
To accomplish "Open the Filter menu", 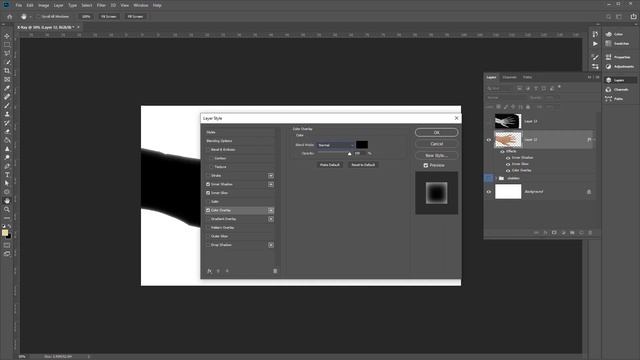I will coord(101,5).
